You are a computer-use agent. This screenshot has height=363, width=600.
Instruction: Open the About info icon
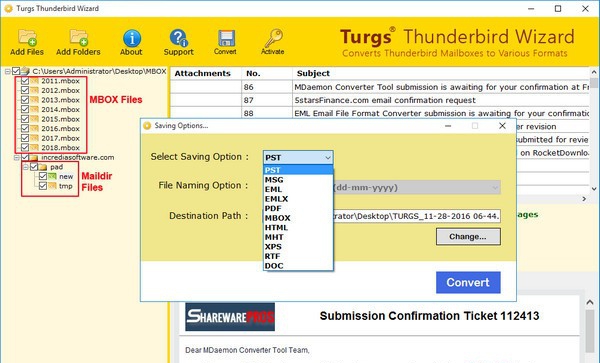(132, 38)
